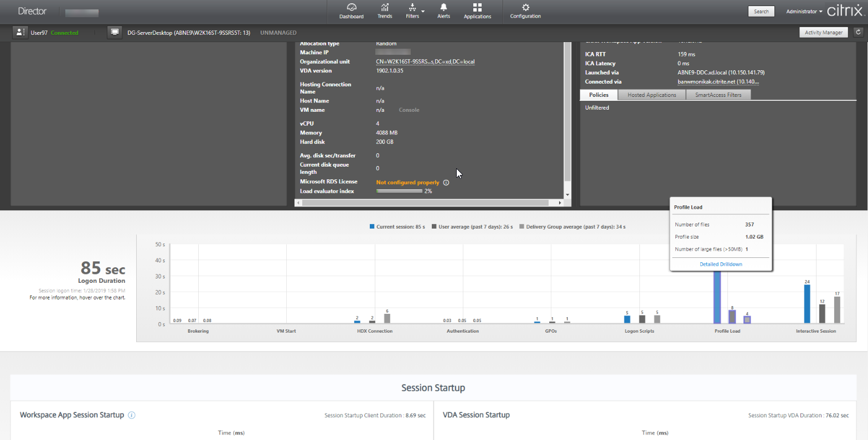The image size is (868, 440).
Task: Switch to the Hosted Applications tab
Action: point(652,95)
